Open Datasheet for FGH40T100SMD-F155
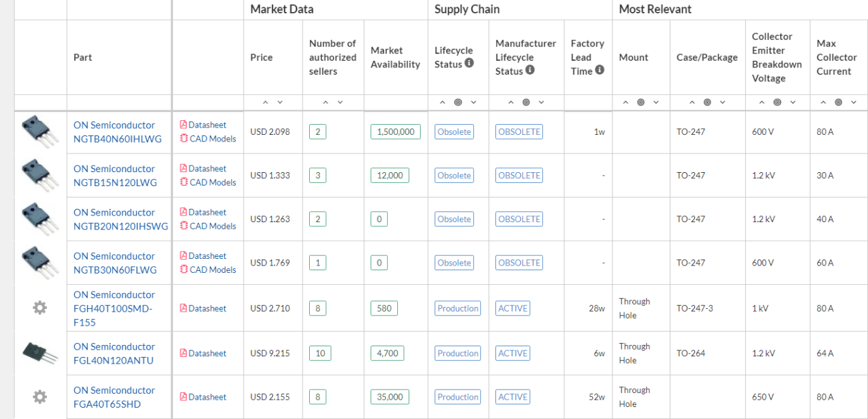 [203, 308]
